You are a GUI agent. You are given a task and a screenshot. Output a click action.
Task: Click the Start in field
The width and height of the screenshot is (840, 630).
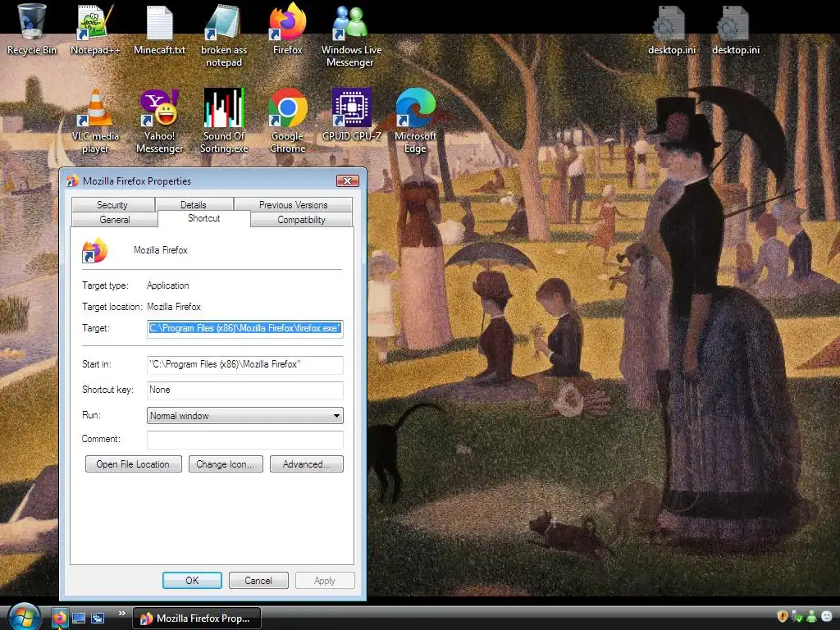[244, 364]
